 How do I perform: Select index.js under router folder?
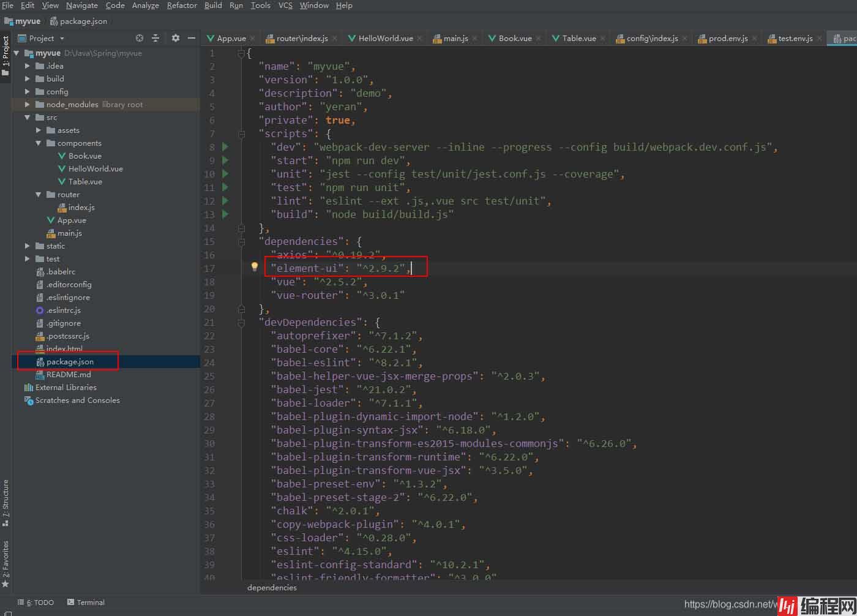coord(76,207)
